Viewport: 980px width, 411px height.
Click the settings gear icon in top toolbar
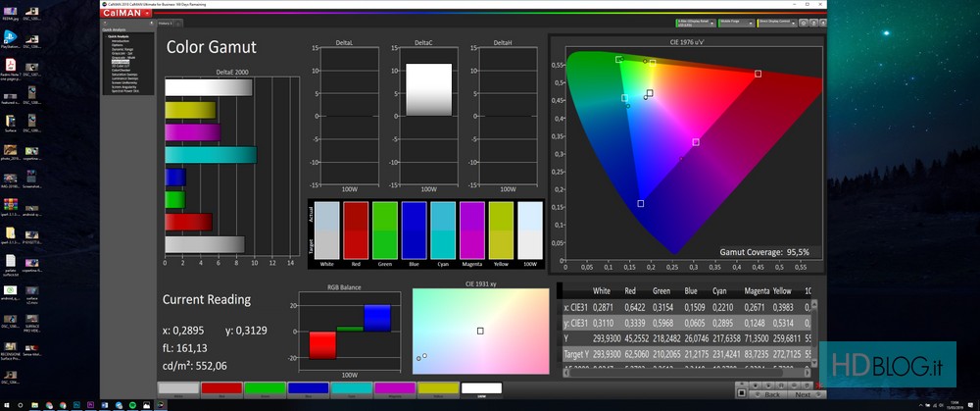(x=804, y=23)
